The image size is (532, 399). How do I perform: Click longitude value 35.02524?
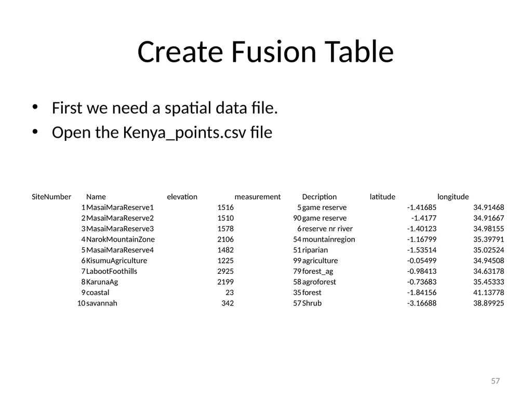click(x=488, y=250)
